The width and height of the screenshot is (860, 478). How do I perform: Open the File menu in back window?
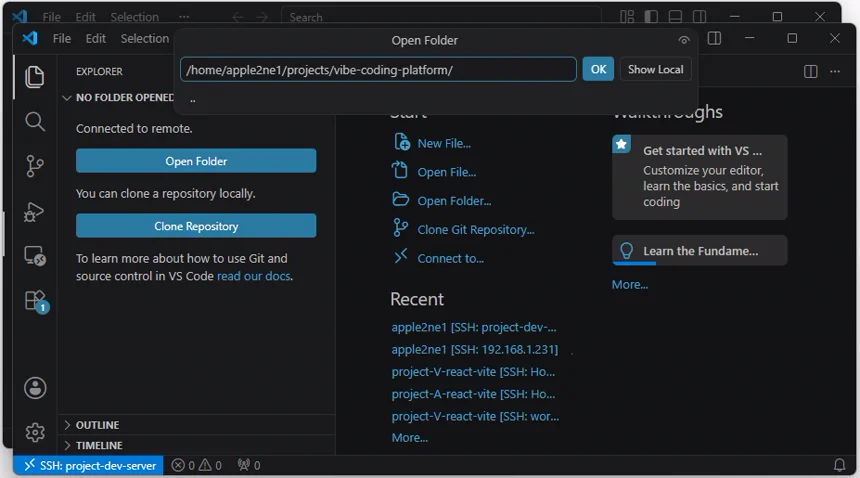coord(52,17)
